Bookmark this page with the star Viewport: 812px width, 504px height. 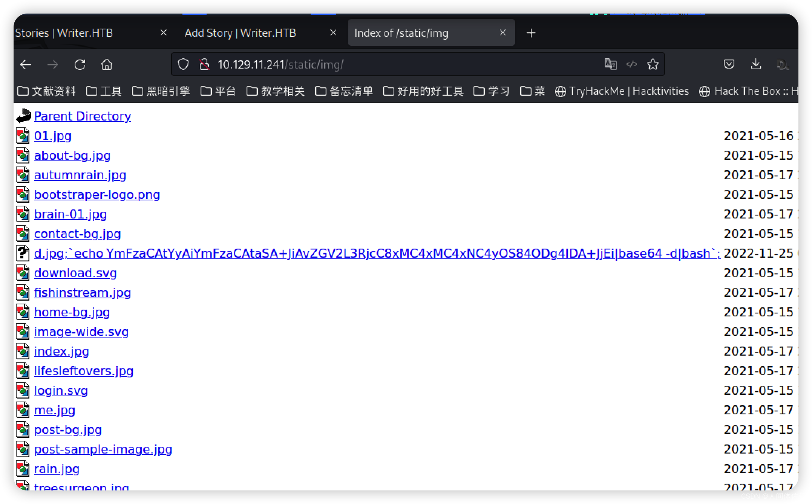coord(653,64)
